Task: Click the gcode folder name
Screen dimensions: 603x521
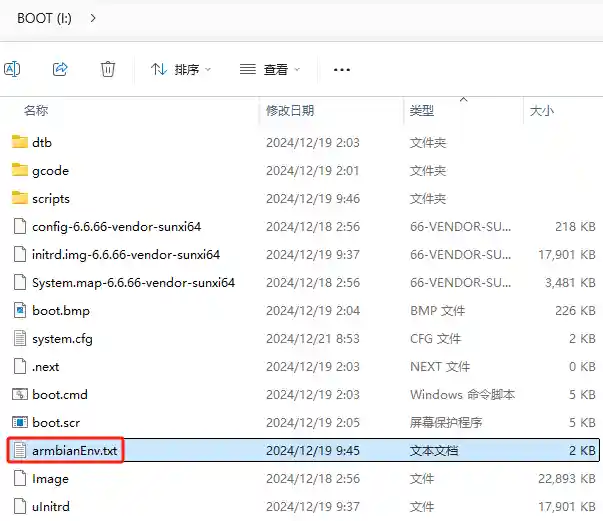Action: click(x=50, y=171)
